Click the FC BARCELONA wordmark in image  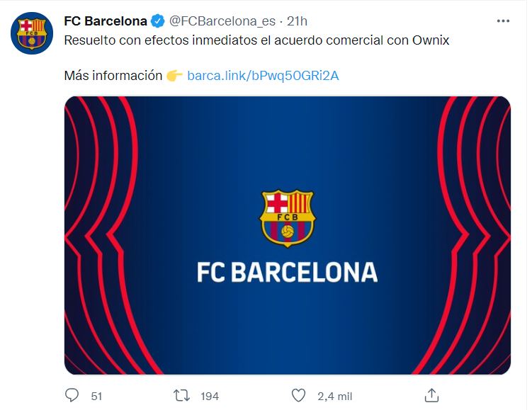288,272
